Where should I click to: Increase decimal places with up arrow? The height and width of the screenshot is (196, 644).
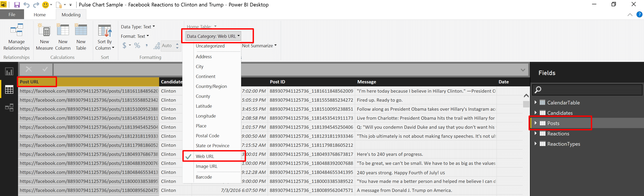pos(177,44)
